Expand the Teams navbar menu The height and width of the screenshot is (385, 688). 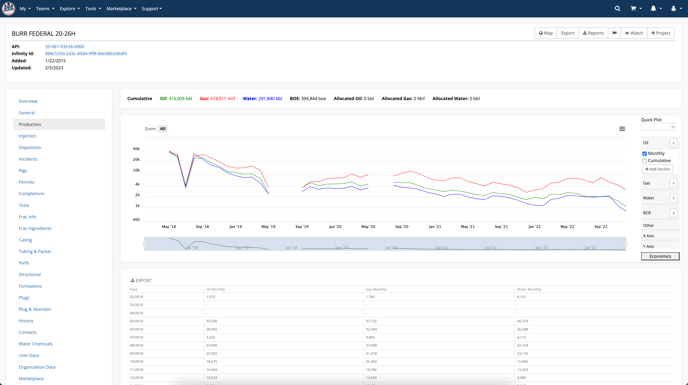pyautogui.click(x=45, y=8)
